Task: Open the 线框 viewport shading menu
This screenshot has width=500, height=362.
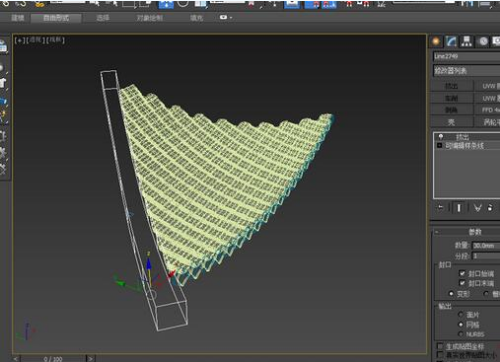Action: click(x=55, y=40)
